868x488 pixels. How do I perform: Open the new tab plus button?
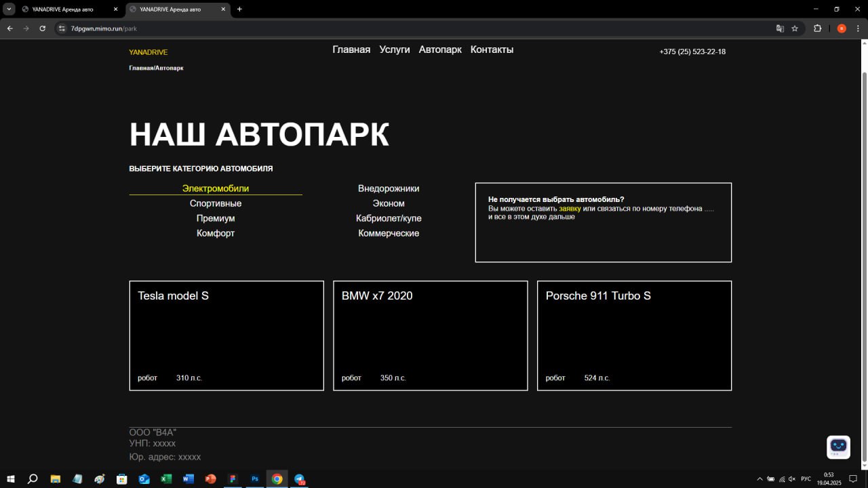click(x=239, y=9)
